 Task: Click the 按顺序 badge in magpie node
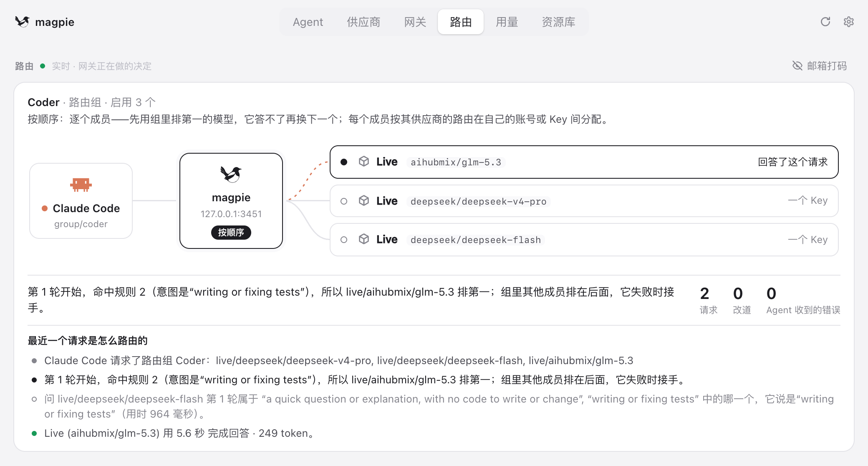click(x=231, y=233)
